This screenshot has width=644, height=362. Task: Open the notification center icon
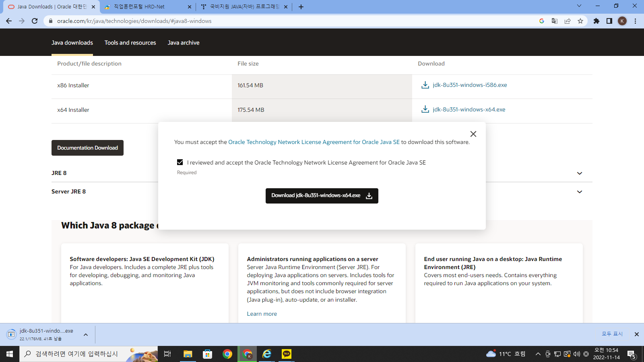pos(632,354)
